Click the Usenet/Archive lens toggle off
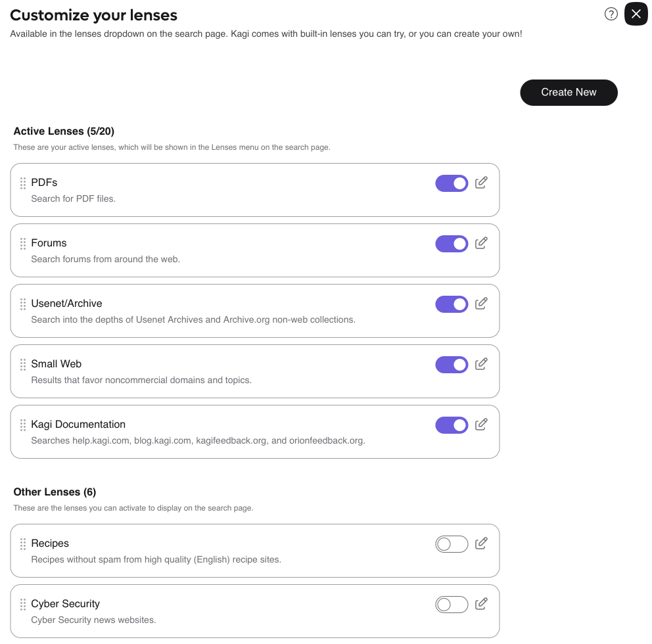 click(452, 304)
